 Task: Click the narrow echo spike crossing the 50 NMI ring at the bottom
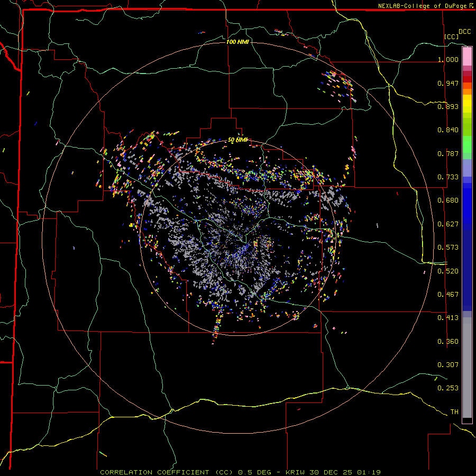coord(217,326)
